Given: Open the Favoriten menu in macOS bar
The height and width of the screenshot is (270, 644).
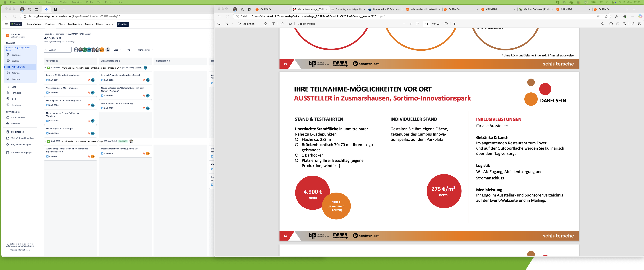Looking at the screenshot, I should coord(77,2).
